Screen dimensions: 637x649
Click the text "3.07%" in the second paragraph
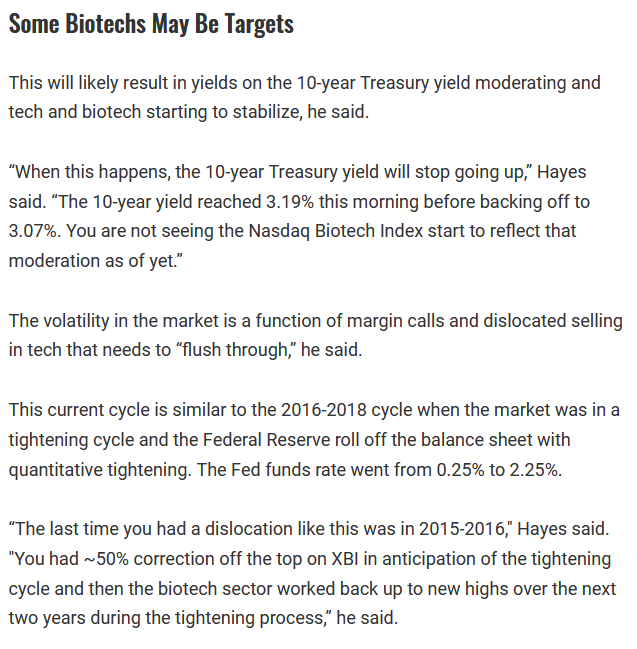click(33, 231)
